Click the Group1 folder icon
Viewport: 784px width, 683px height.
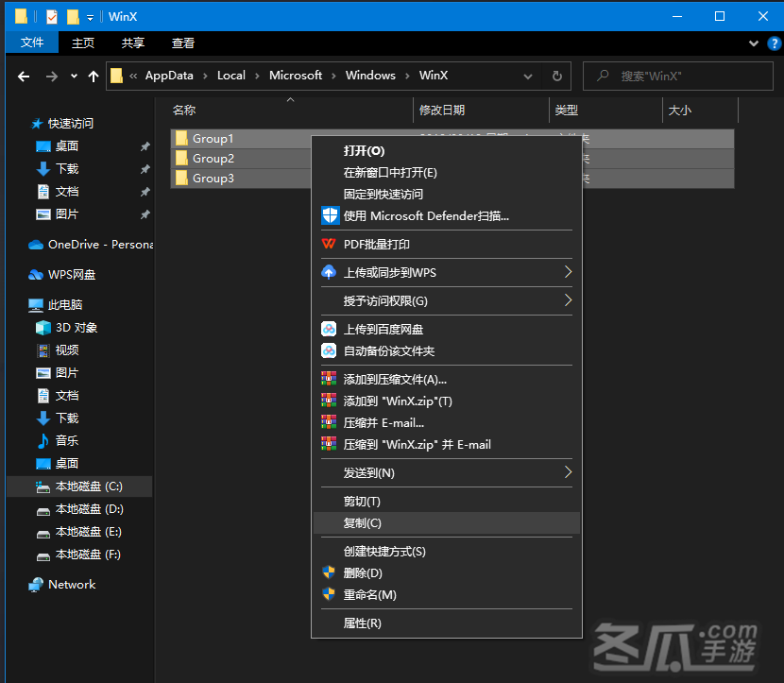click(x=181, y=138)
